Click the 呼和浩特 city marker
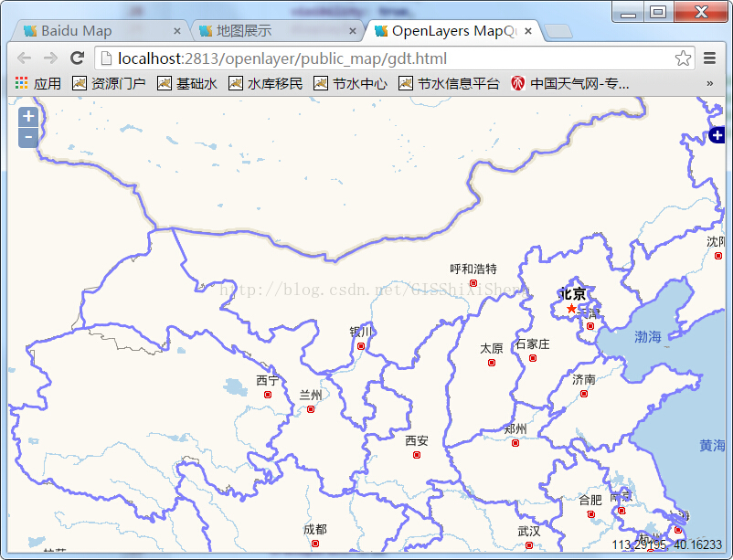This screenshot has height=560, width=733. pos(473,283)
